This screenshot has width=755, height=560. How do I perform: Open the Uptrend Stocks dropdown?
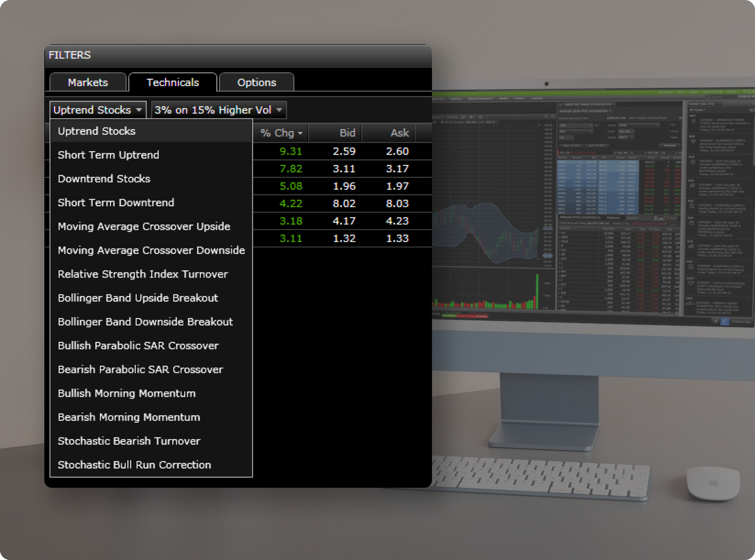point(96,110)
